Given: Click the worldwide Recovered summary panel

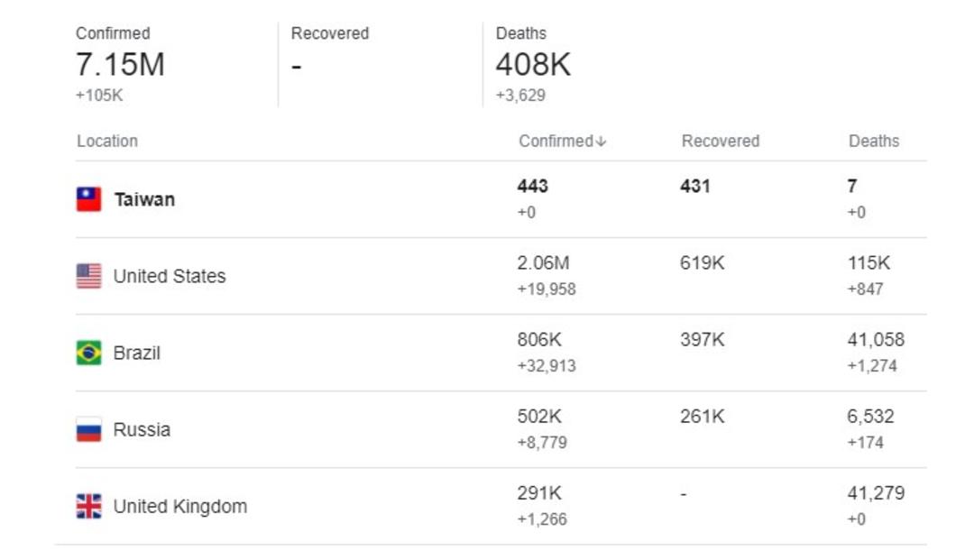Looking at the screenshot, I should pyautogui.click(x=381, y=64).
